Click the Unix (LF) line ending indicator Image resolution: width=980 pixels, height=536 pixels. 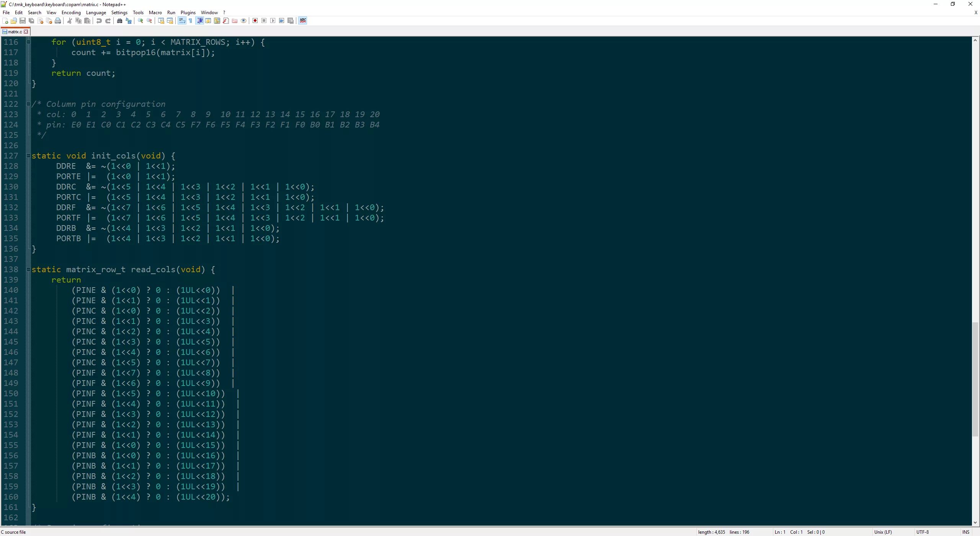[x=883, y=532]
